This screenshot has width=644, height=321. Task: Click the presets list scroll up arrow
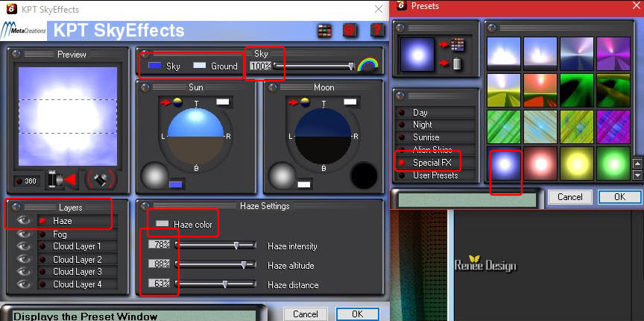pyautogui.click(x=637, y=164)
